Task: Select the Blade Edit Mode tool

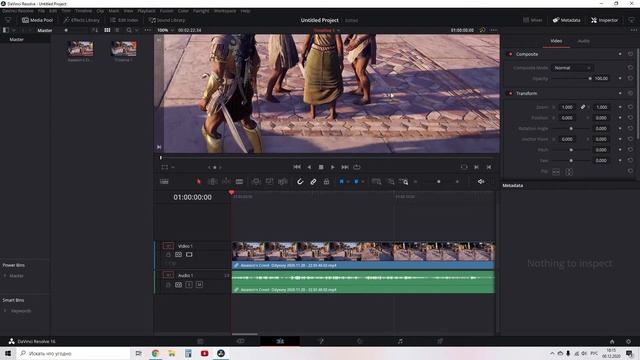Action: tap(239, 181)
